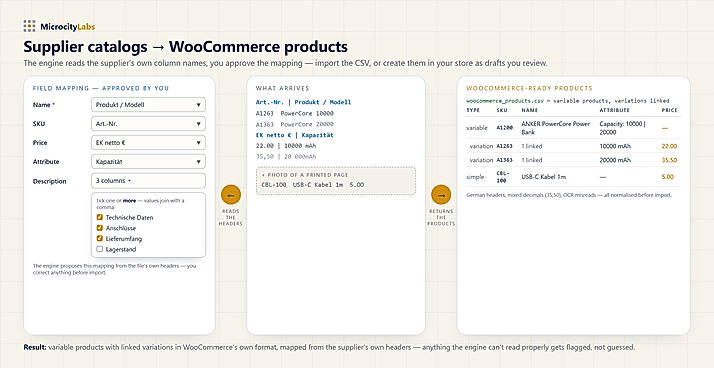Click the 'Result:' summary line at bottom
This screenshot has width=714, height=368.
pos(328,348)
